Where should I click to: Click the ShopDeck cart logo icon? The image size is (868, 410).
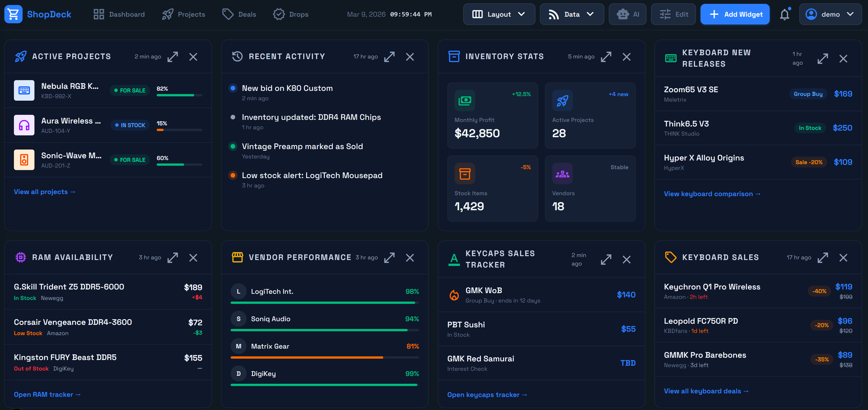[13, 14]
